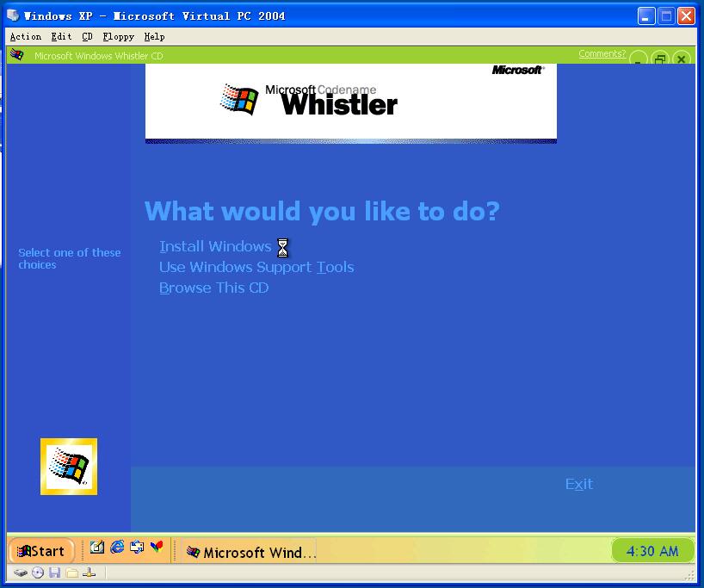
Task: Click the sync arrows quick launch icon
Action: point(137,548)
